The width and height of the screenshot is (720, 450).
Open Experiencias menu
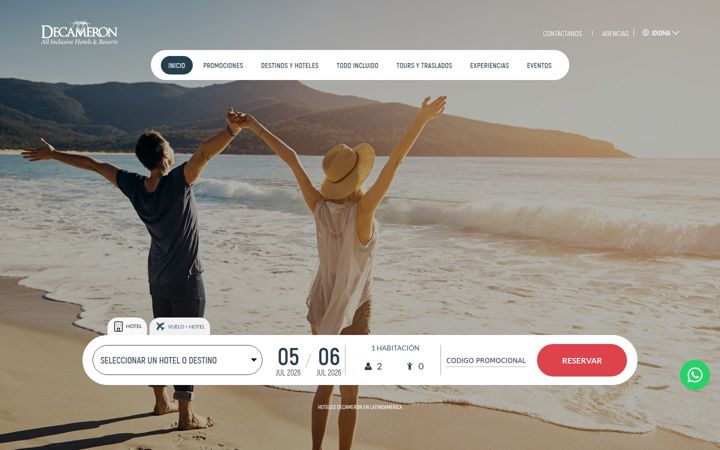tap(489, 66)
